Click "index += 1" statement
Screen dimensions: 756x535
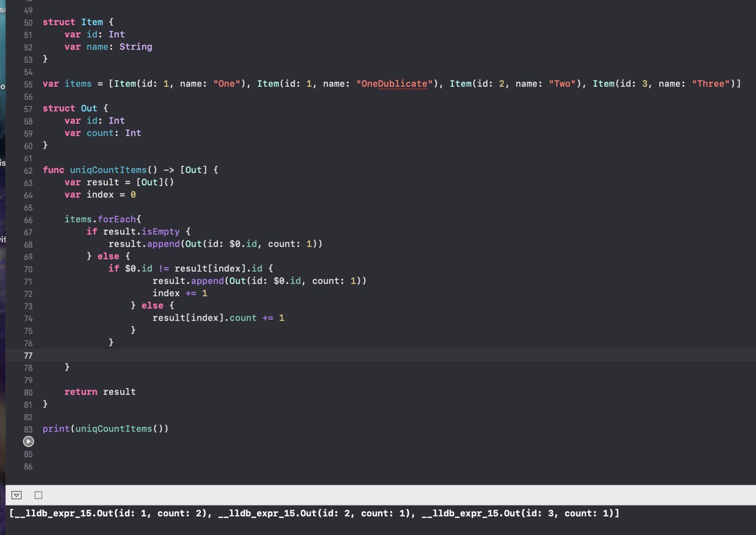[180, 293]
